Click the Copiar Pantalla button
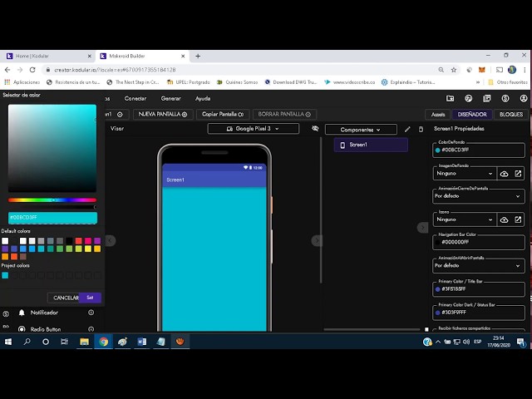532x399 pixels. (x=223, y=115)
